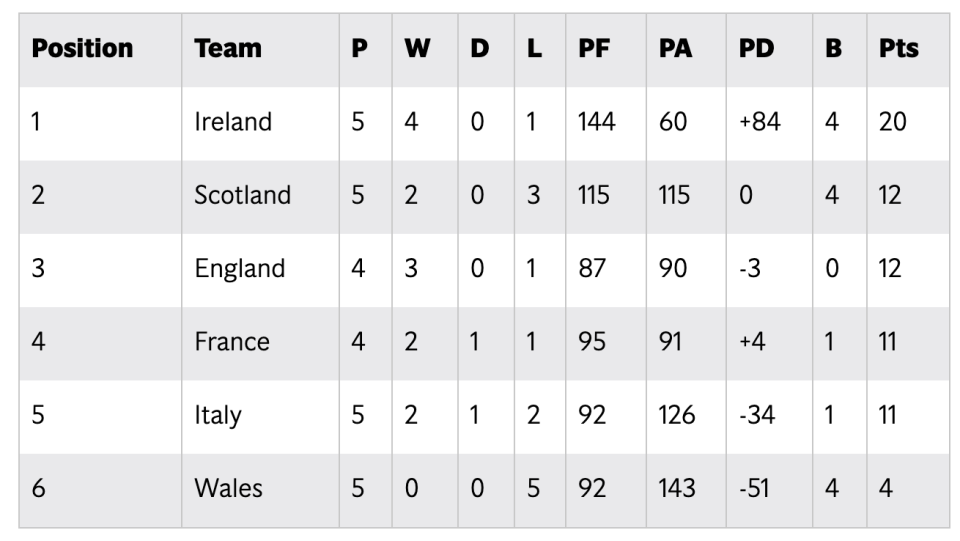
Task: Select the "PA" column header
Action: (x=675, y=49)
